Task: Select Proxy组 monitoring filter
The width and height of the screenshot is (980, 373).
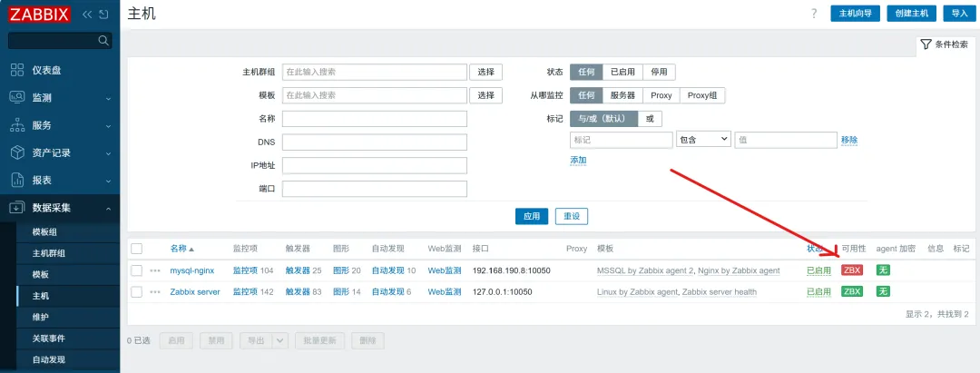Action: 702,95
